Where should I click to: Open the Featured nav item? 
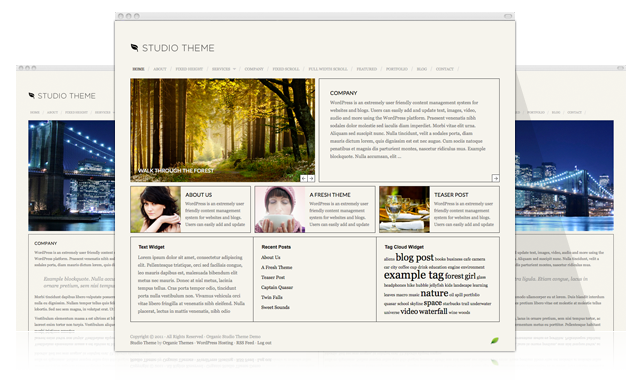click(x=367, y=69)
